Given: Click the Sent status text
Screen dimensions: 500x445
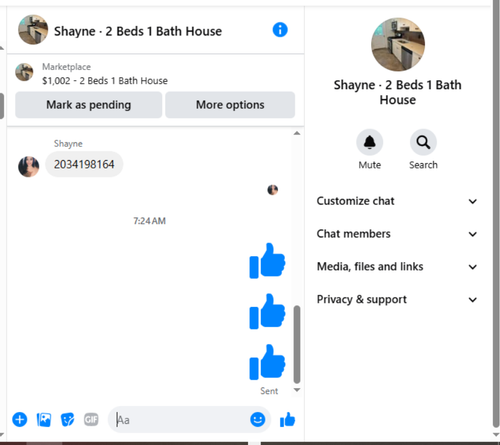Looking at the screenshot, I should click(269, 391).
